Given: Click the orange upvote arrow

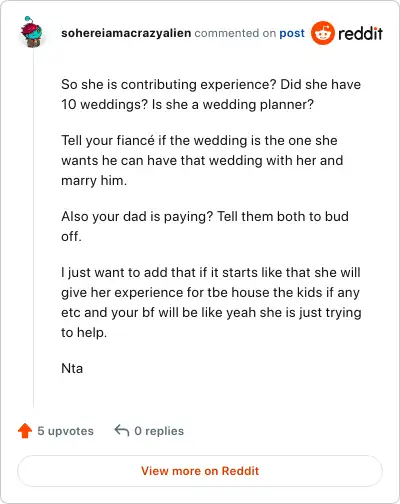Looking at the screenshot, I should pyautogui.click(x=25, y=431).
